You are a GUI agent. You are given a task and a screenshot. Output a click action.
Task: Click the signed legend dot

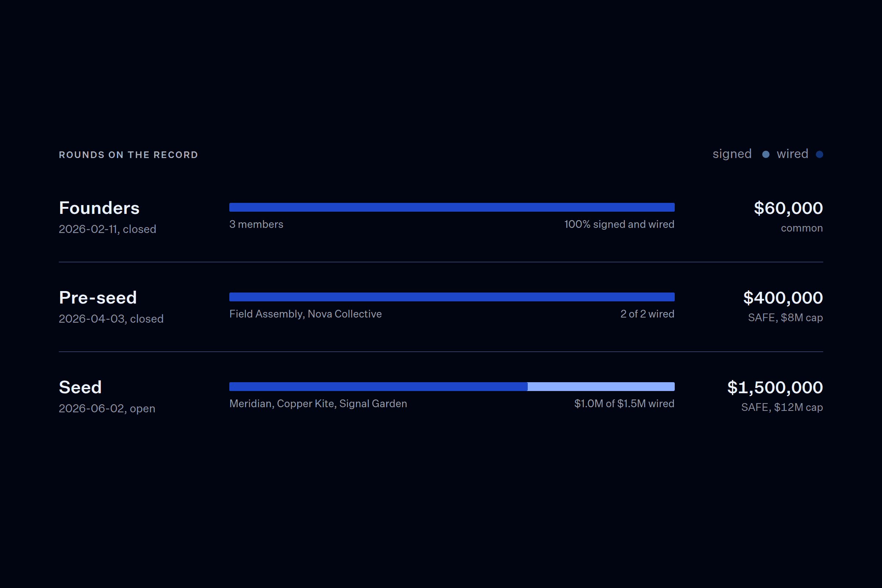[766, 154]
